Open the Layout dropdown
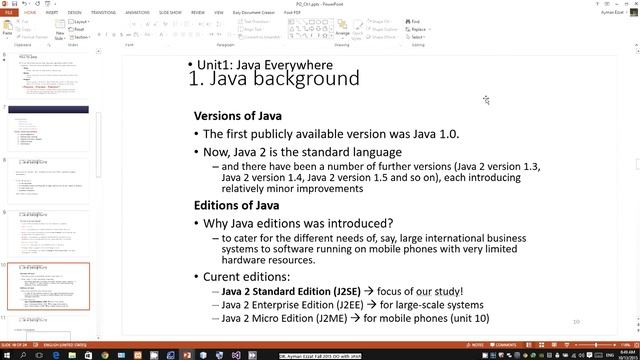This screenshot has height=360, width=640. pyautogui.click(x=80, y=22)
